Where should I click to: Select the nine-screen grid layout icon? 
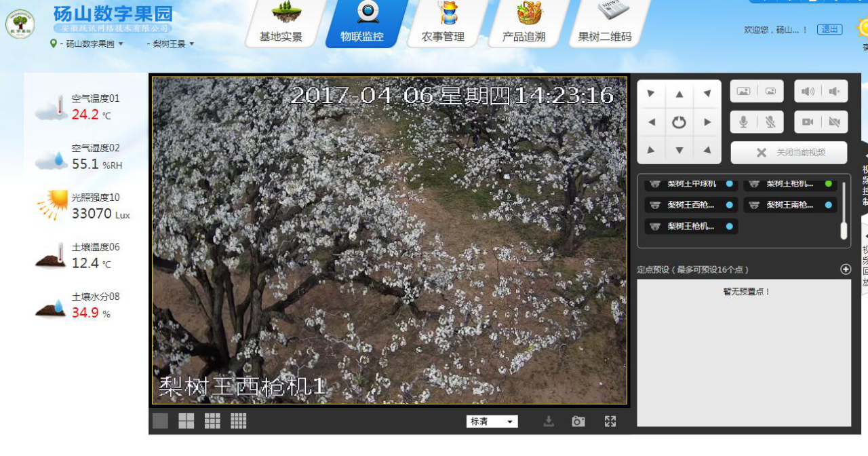coord(212,421)
